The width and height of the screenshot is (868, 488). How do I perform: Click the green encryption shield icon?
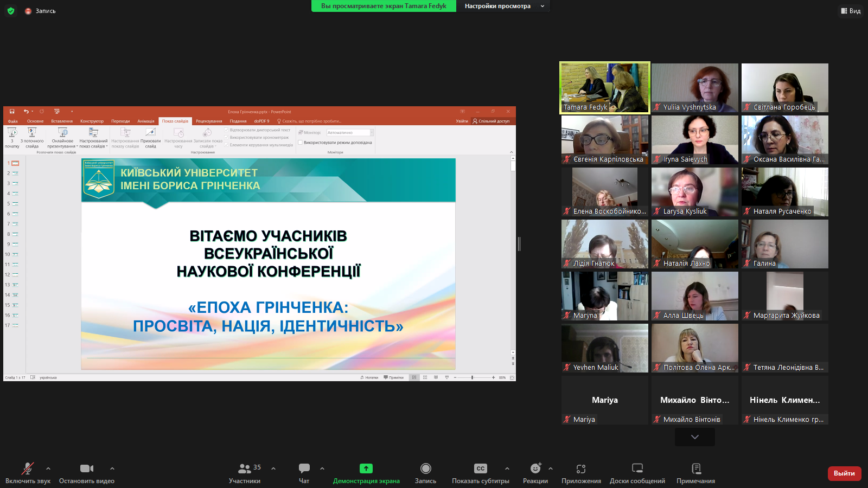pyautogui.click(x=11, y=11)
